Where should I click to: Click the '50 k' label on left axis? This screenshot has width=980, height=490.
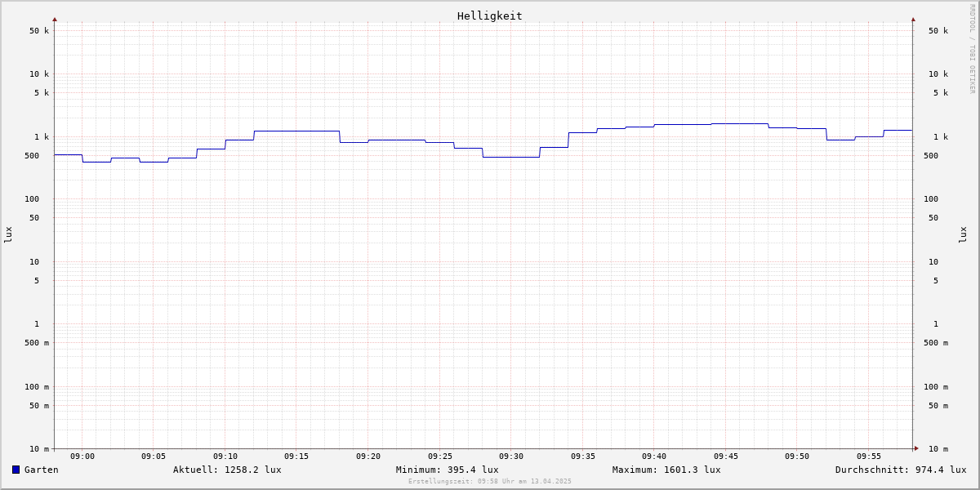pyautogui.click(x=39, y=31)
